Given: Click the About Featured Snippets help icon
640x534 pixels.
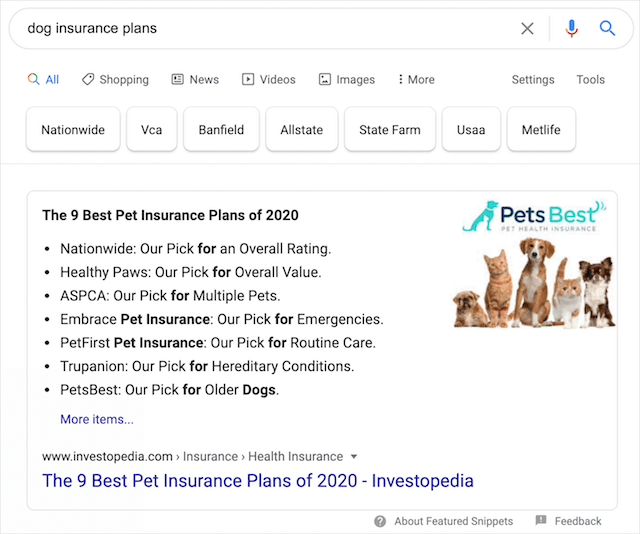Looking at the screenshot, I should click(x=381, y=521).
